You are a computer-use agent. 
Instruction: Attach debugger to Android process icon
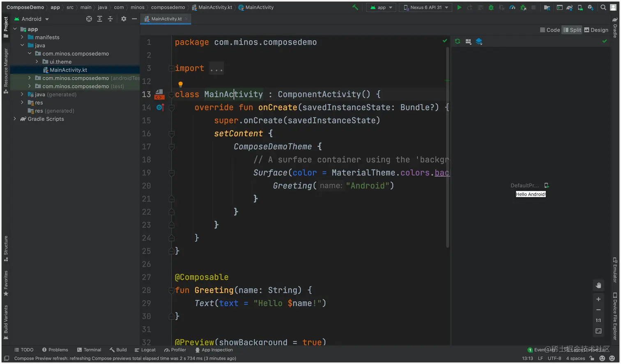(523, 7)
